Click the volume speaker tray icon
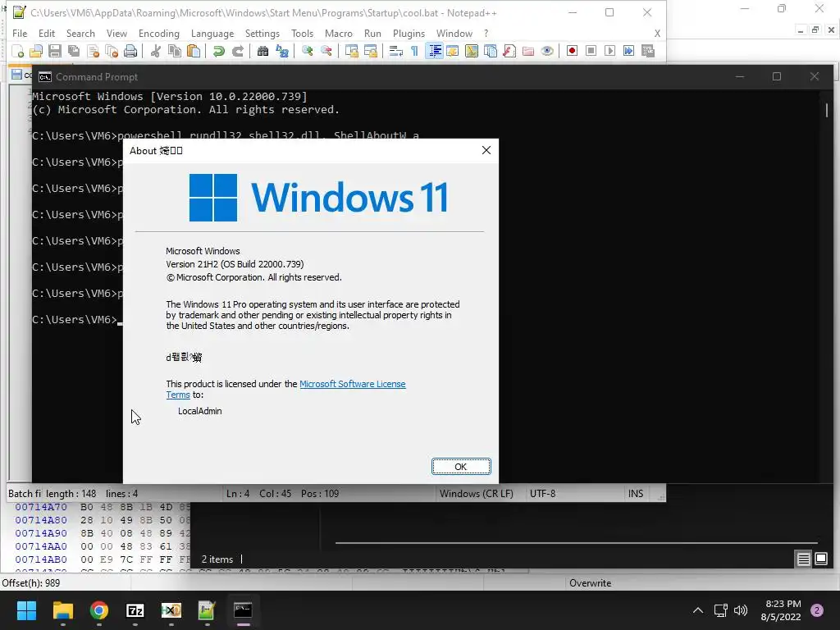The height and width of the screenshot is (630, 840). (x=741, y=610)
